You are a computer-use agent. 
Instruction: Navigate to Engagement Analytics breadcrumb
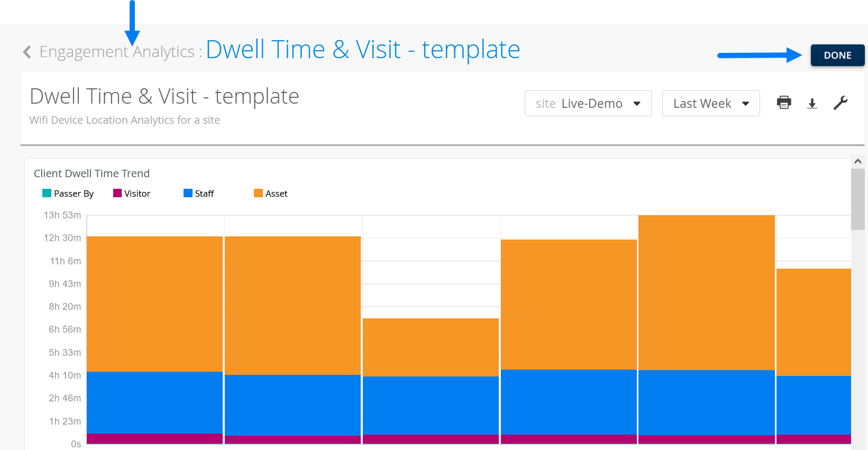point(117,52)
